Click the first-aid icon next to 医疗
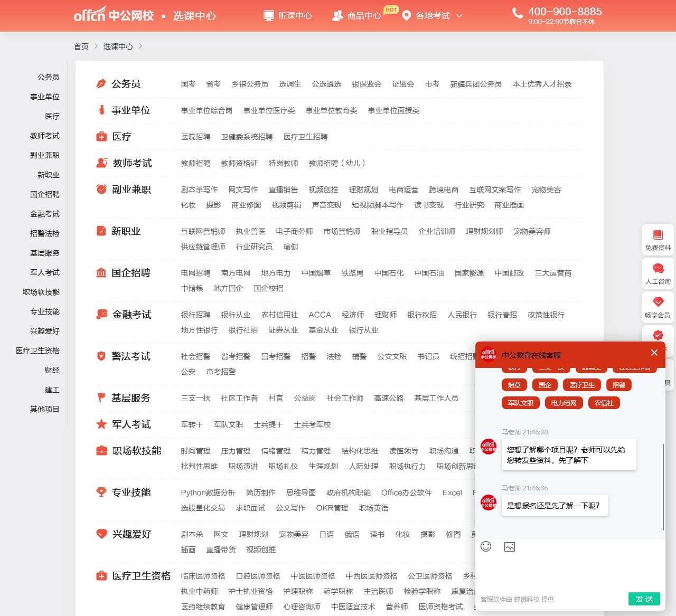This screenshot has width=676, height=616. tap(101, 136)
